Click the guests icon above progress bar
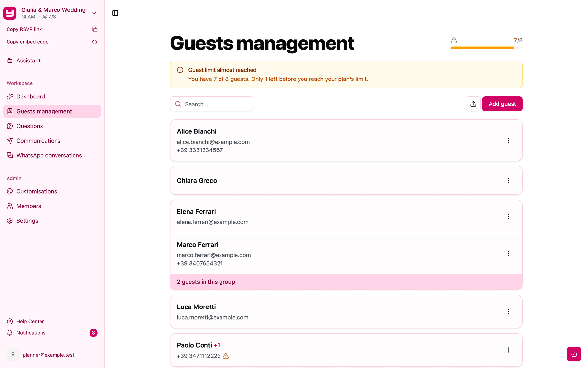Viewport: 588px width, 368px height. point(454,40)
